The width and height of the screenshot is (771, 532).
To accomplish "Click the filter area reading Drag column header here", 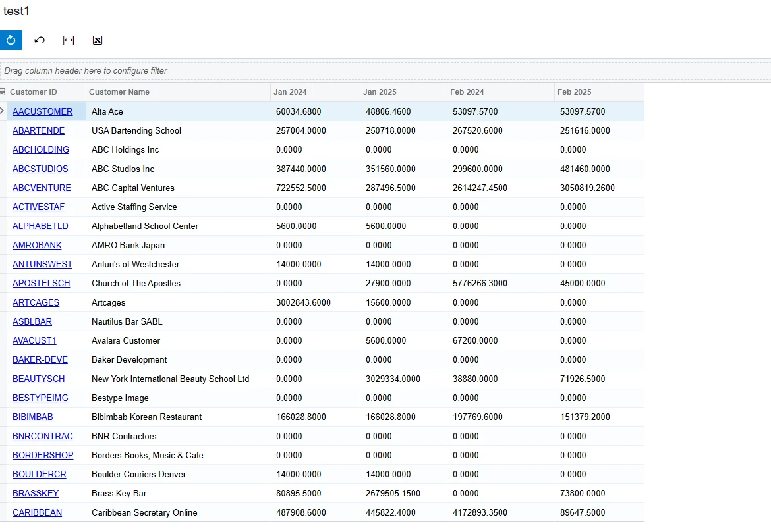I will point(385,70).
